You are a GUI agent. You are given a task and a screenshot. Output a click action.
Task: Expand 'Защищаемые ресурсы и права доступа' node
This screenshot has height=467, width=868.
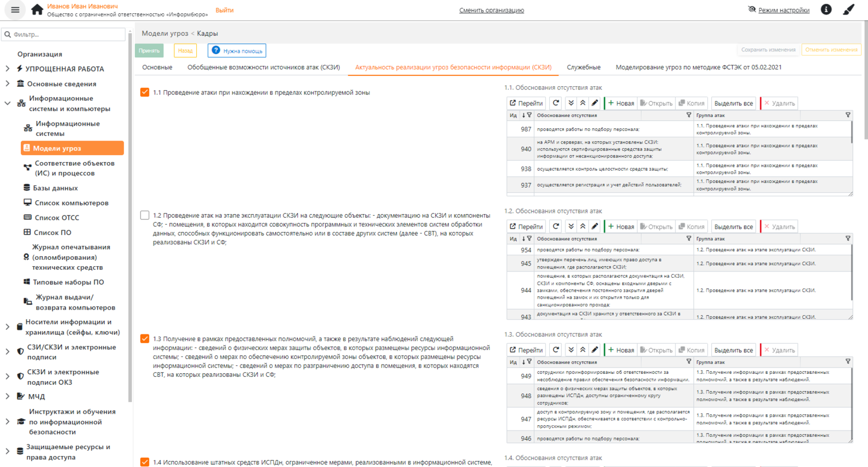coord(7,452)
